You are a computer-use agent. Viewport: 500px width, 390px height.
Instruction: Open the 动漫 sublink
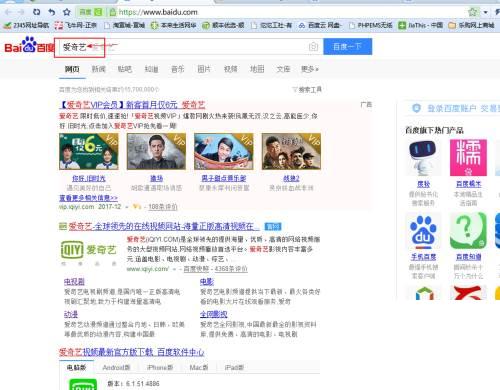[71, 314]
